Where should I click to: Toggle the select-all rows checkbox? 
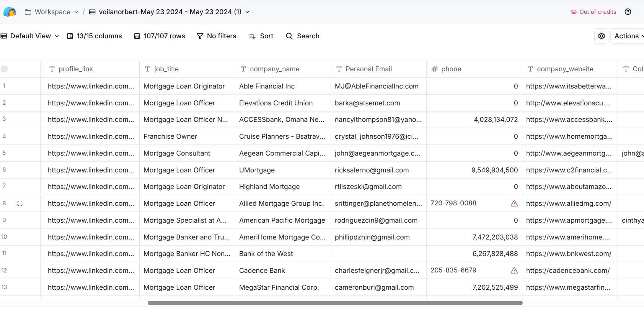point(4,69)
